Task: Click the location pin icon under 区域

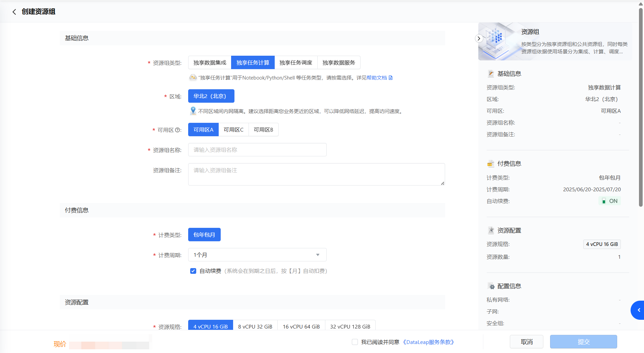Action: (193, 111)
